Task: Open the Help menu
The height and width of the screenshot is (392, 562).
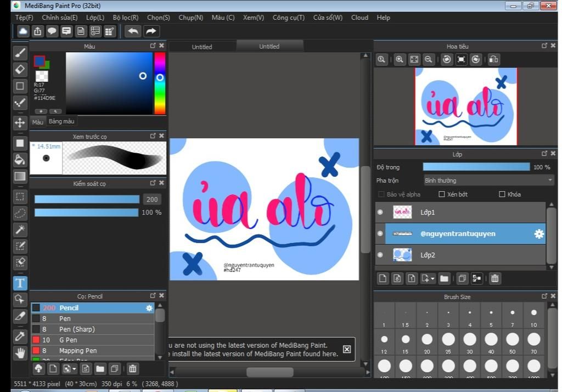Action: pos(383,17)
